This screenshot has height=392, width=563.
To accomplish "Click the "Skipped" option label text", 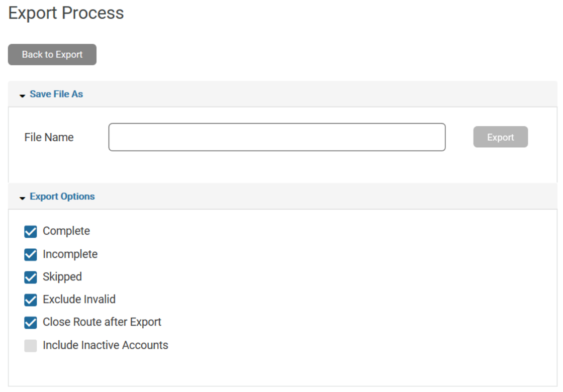I will 62,277.
